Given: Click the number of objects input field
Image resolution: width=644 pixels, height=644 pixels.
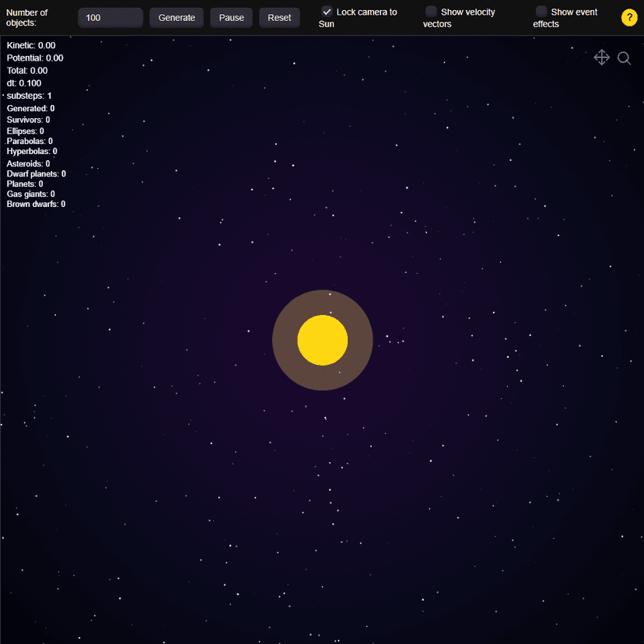Looking at the screenshot, I should click(110, 17).
